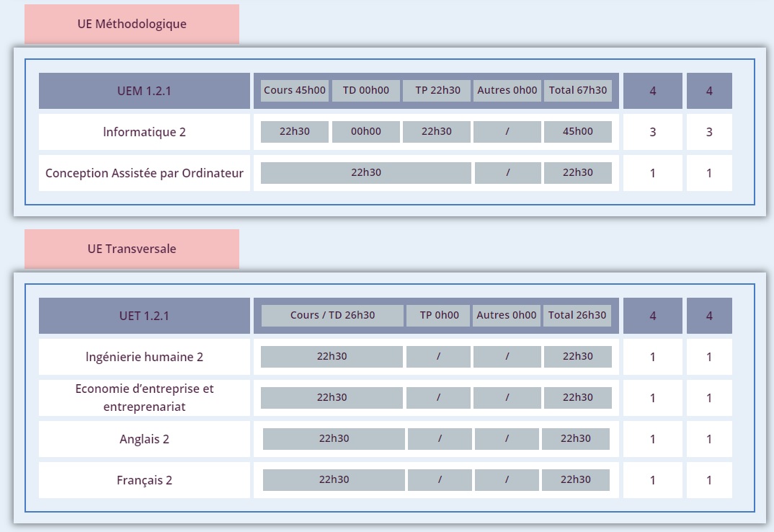Image resolution: width=774 pixels, height=532 pixels.
Task: Click the TP 22h30 header cell
Action: (x=437, y=90)
